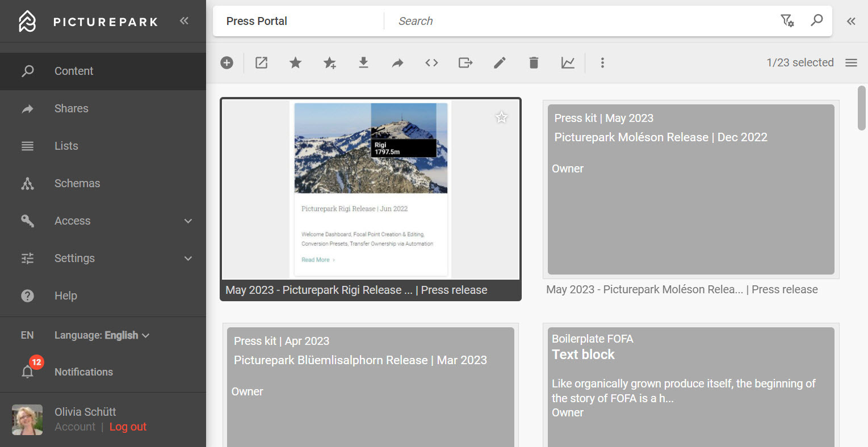868x447 pixels.
Task: Click the Shares arrow icon
Action: [27, 108]
